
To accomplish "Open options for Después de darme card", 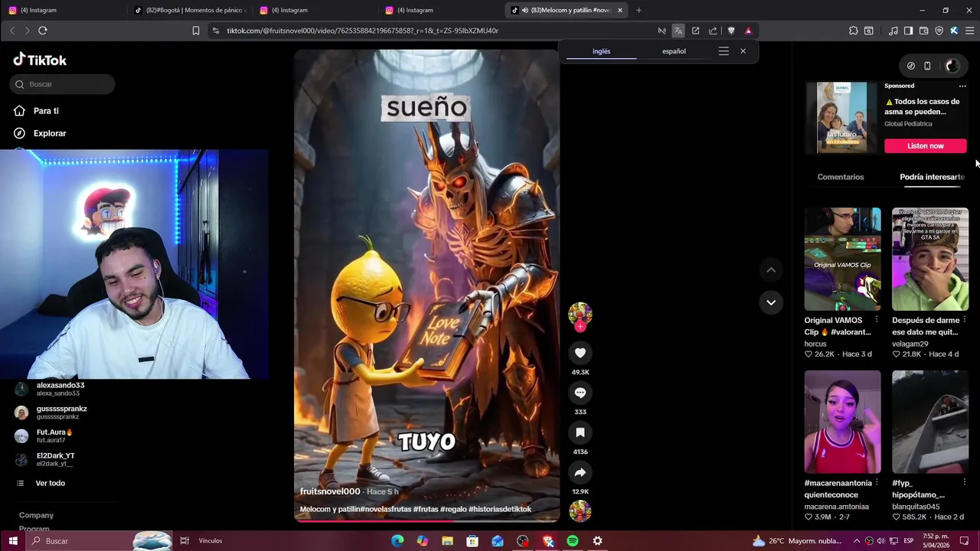I will coord(964,320).
